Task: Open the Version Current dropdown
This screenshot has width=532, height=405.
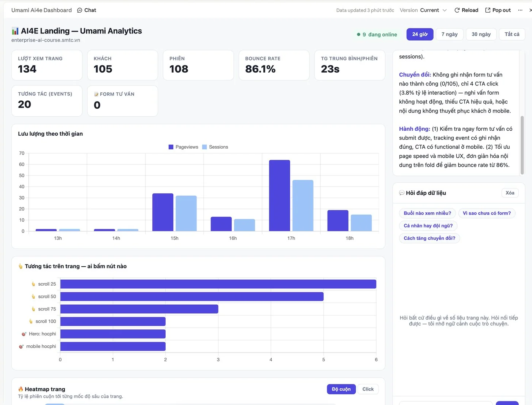Action: point(423,10)
